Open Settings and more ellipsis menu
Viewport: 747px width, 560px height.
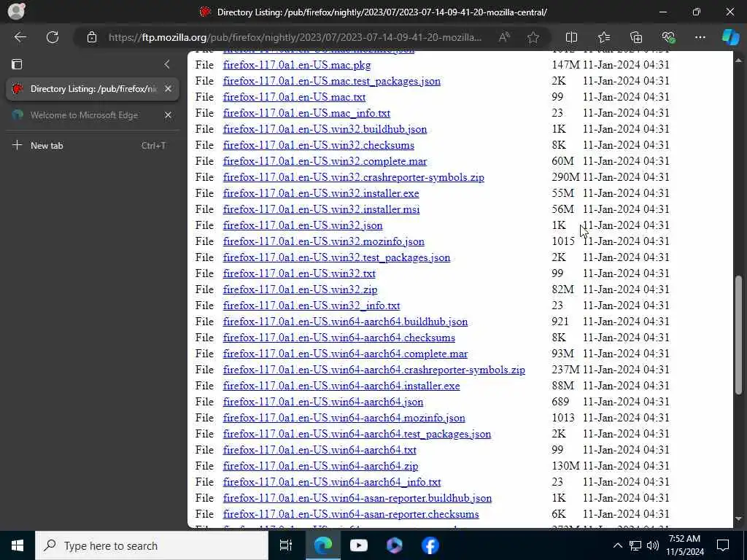700,37
